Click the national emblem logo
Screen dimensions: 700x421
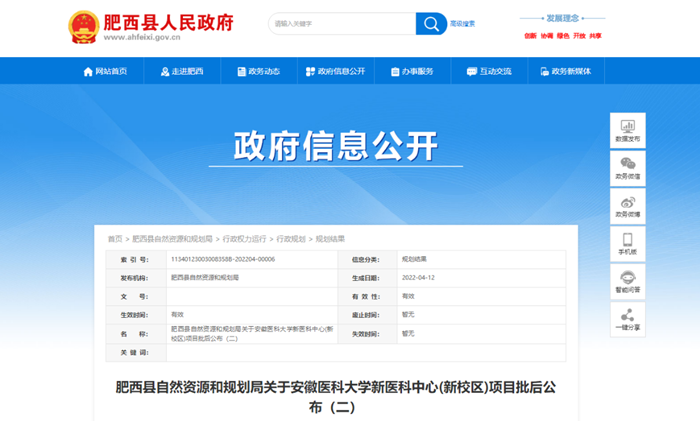click(x=83, y=27)
